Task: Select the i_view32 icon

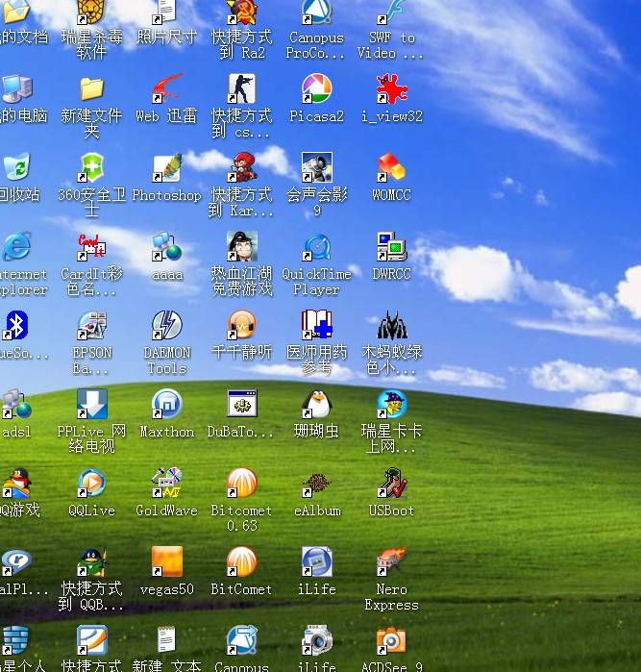Action: (x=391, y=90)
